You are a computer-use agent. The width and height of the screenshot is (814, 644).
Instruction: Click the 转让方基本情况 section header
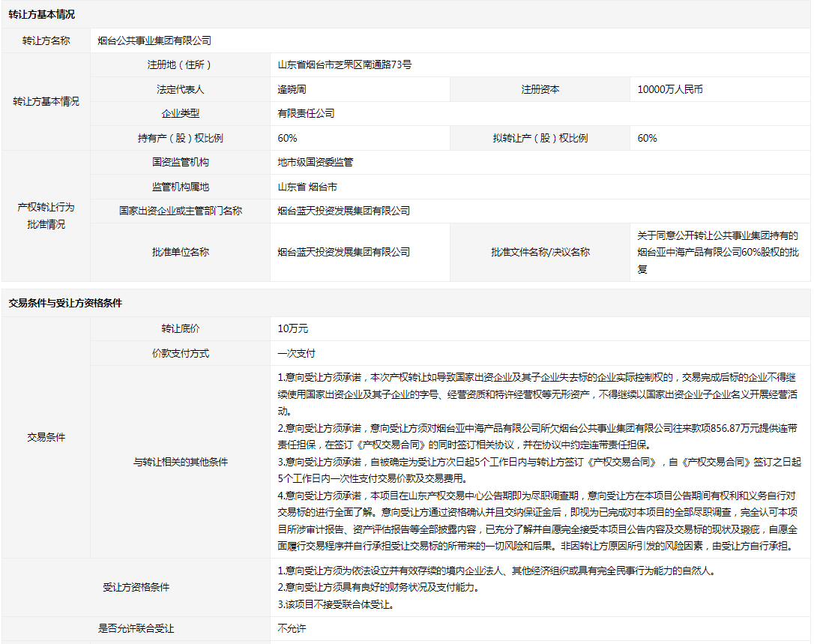[42, 15]
